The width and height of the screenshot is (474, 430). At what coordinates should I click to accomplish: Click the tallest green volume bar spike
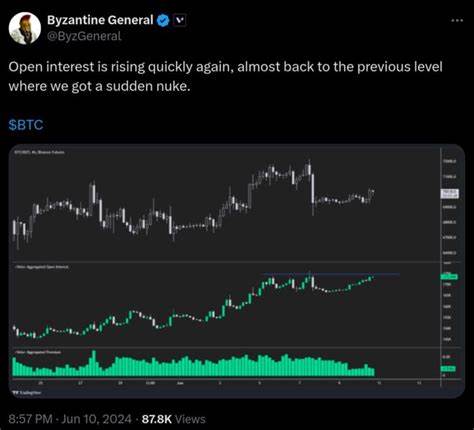coord(94,363)
